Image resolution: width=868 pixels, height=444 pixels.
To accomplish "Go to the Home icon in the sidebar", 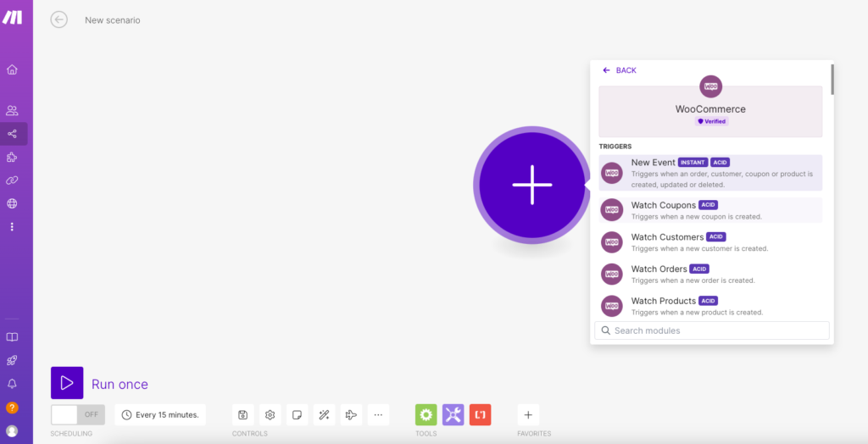I will coord(12,69).
